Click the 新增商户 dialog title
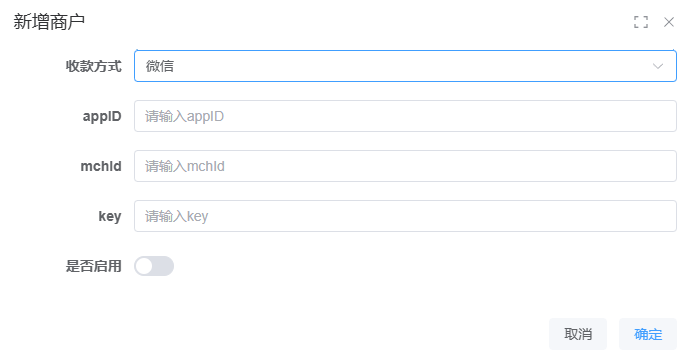Image resolution: width=691 pixels, height=361 pixels. tap(49, 22)
